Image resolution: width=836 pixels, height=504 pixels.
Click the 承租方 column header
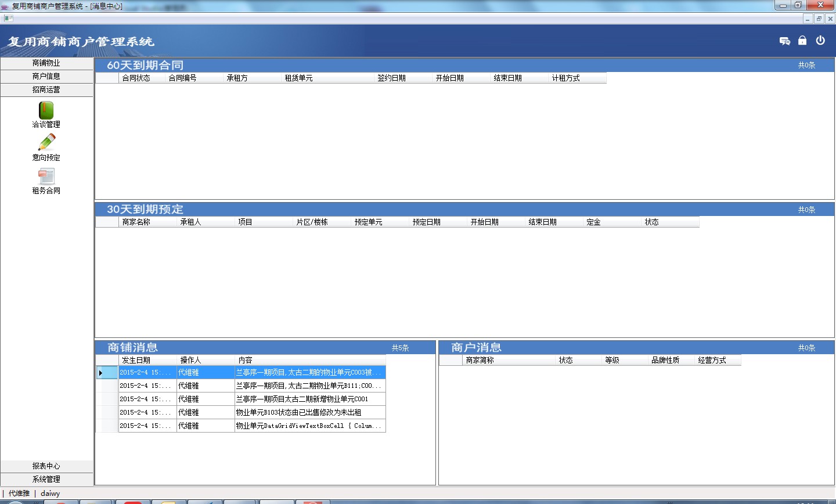click(x=253, y=78)
